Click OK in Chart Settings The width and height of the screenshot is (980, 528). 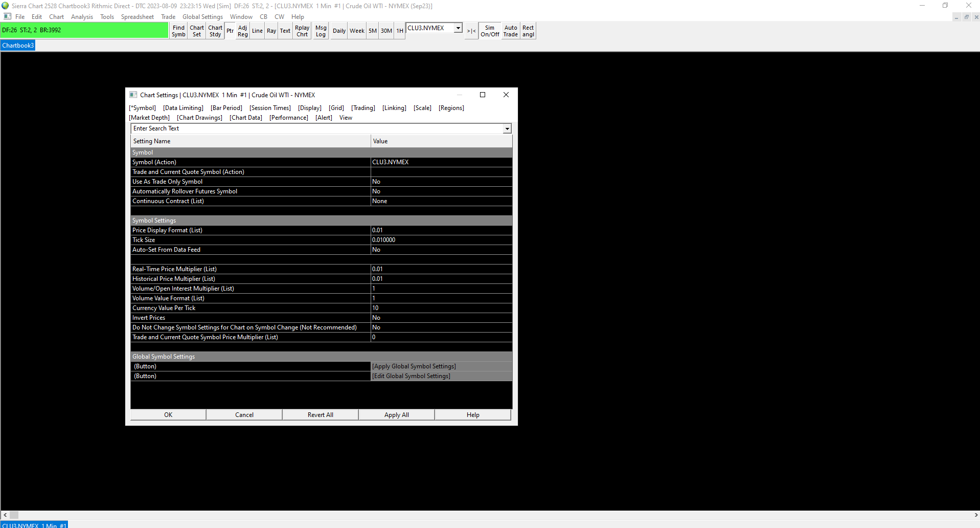168,415
